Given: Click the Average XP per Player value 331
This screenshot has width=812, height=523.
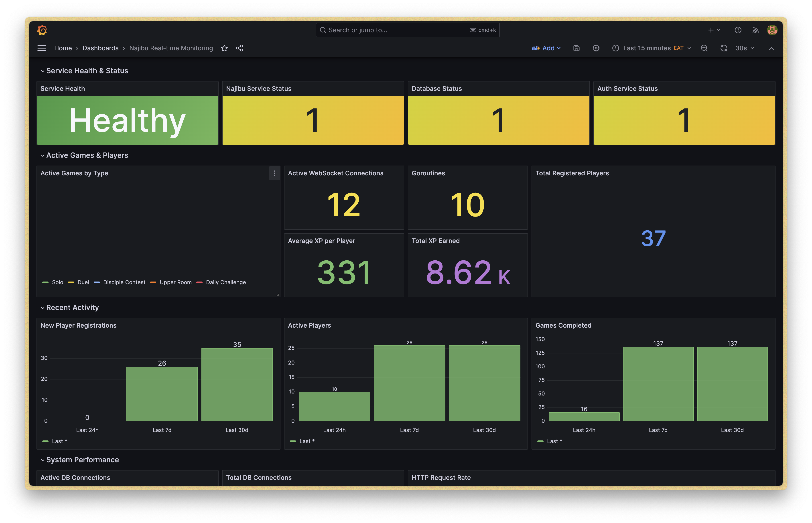Looking at the screenshot, I should point(344,272).
